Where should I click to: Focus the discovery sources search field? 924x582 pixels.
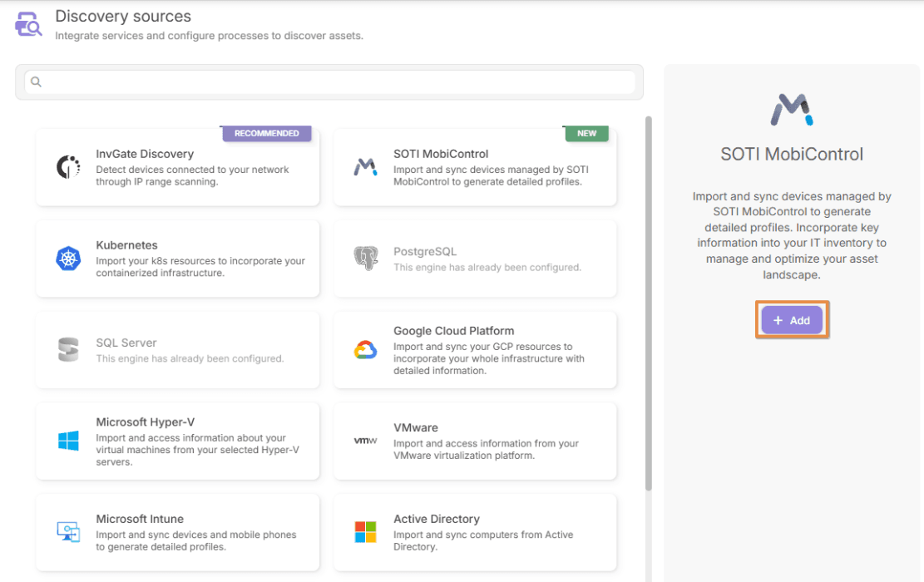(329, 81)
